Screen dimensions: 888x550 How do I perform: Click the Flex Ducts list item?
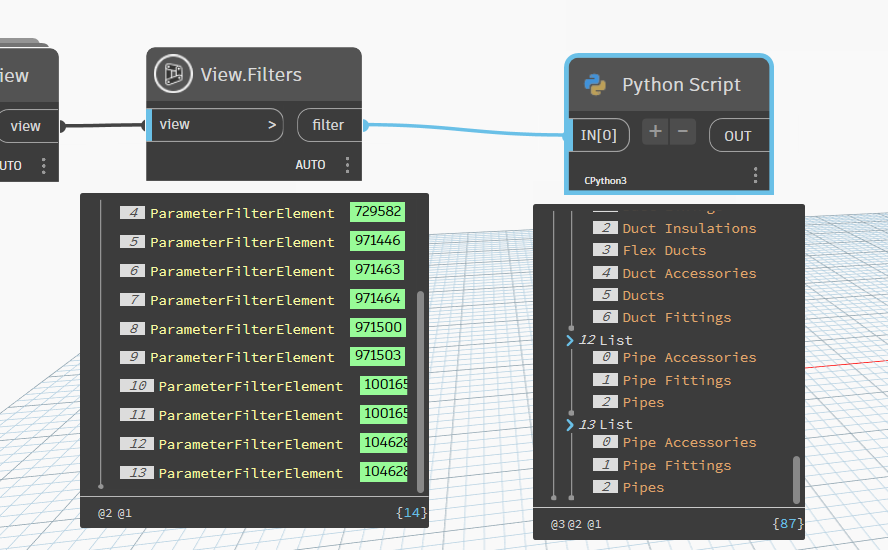click(x=664, y=250)
